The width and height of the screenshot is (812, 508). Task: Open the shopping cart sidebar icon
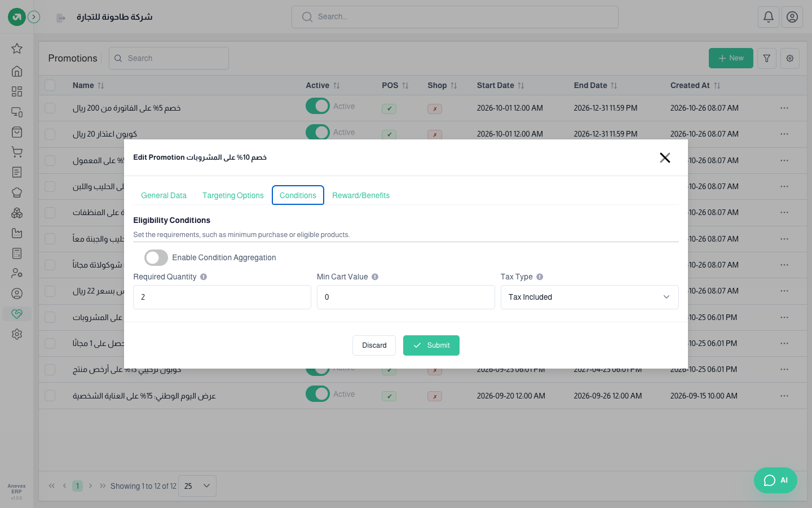point(17,152)
